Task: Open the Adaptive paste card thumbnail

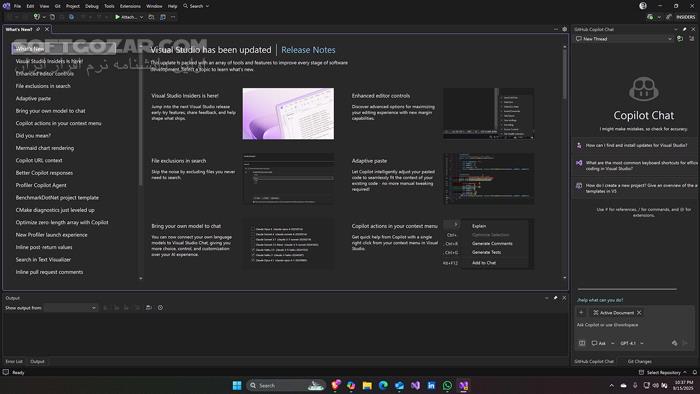Action: [x=489, y=178]
